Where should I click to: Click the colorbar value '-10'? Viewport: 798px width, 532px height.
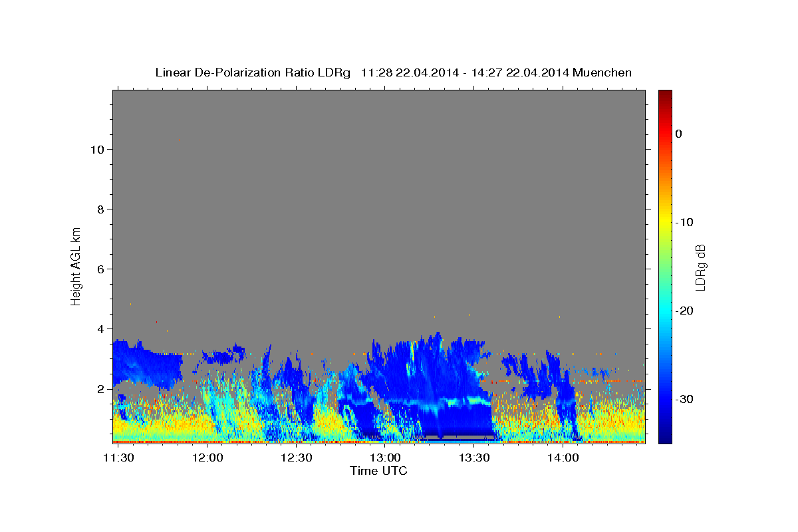tap(685, 222)
